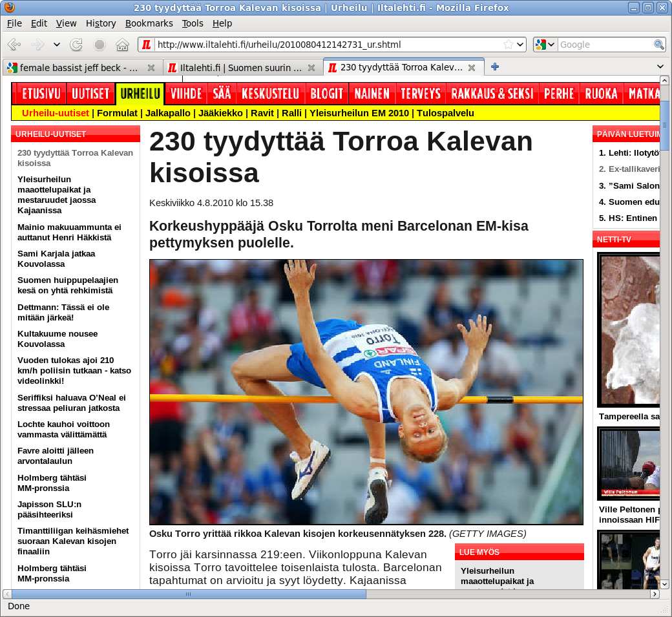
Task: Click the browser Back arrow button
Action: point(14,45)
